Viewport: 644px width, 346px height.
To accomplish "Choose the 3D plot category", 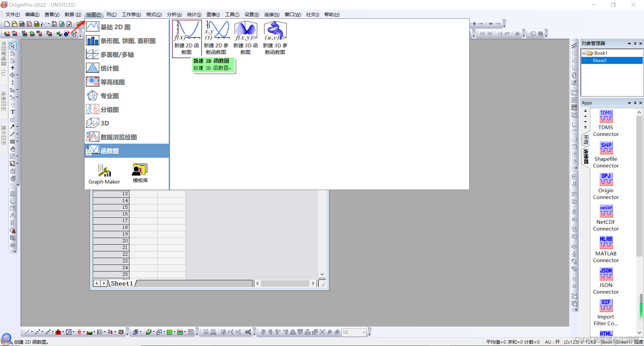I will coord(127,123).
